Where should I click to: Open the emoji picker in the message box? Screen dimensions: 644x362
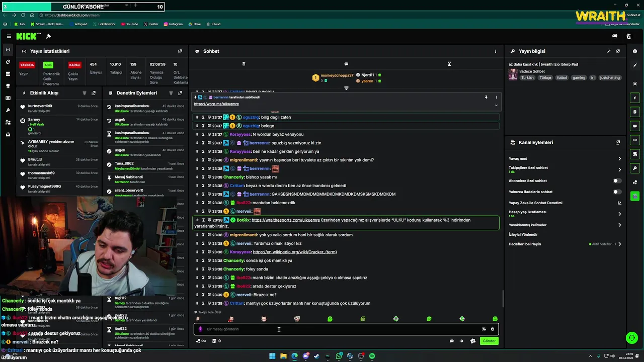click(493, 329)
